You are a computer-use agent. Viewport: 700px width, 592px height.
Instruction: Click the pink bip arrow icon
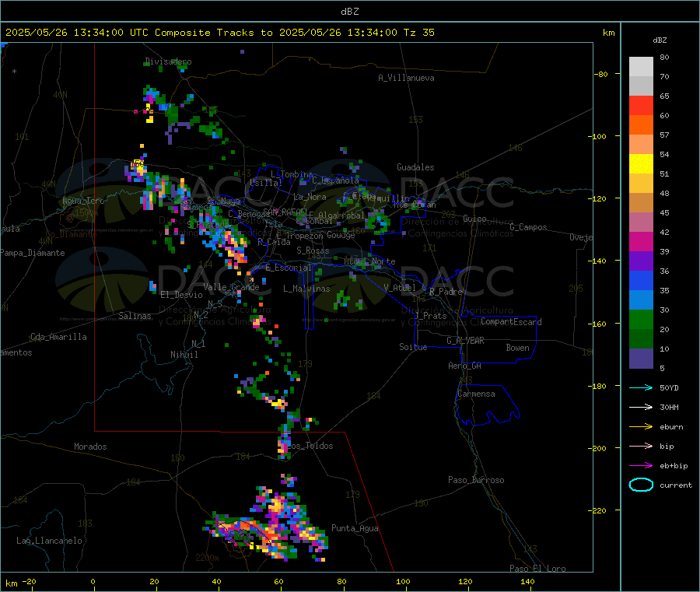pos(641,446)
